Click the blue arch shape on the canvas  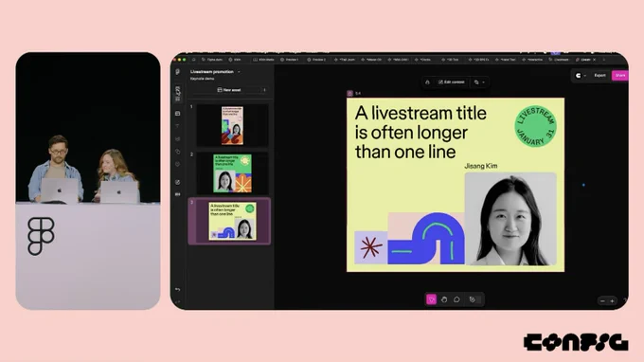pyautogui.click(x=427, y=238)
